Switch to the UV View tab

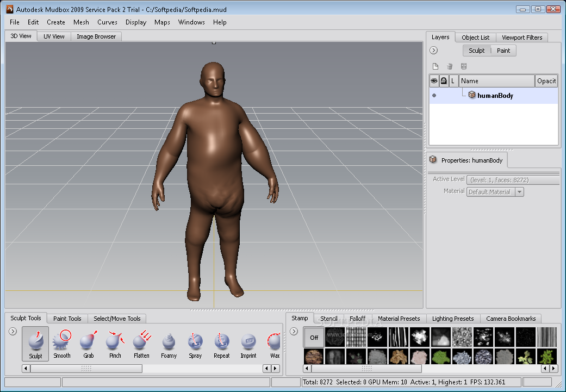pyautogui.click(x=54, y=36)
